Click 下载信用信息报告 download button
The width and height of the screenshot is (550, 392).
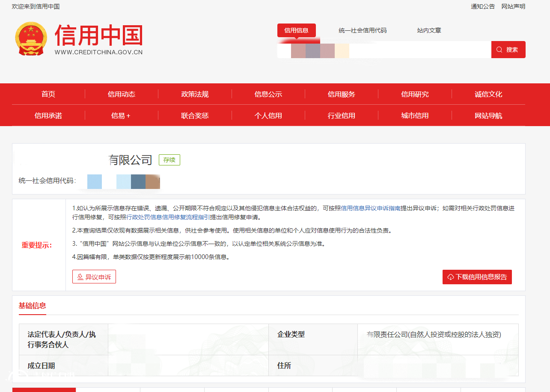pos(477,277)
